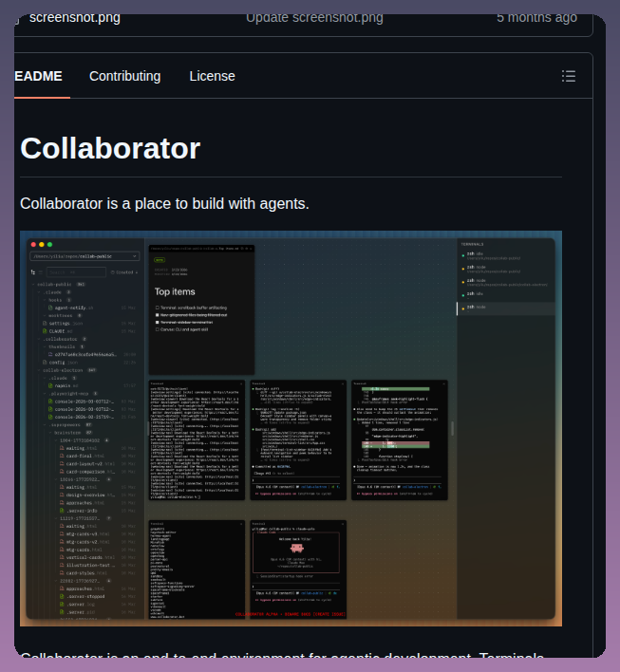
Task: Open the Created sort control
Action: click(x=124, y=272)
